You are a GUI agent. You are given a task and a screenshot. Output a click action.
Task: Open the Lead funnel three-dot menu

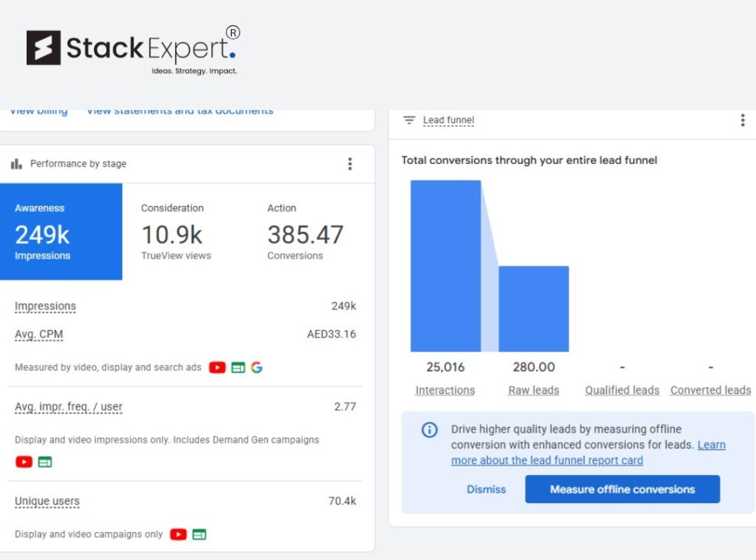point(743,120)
